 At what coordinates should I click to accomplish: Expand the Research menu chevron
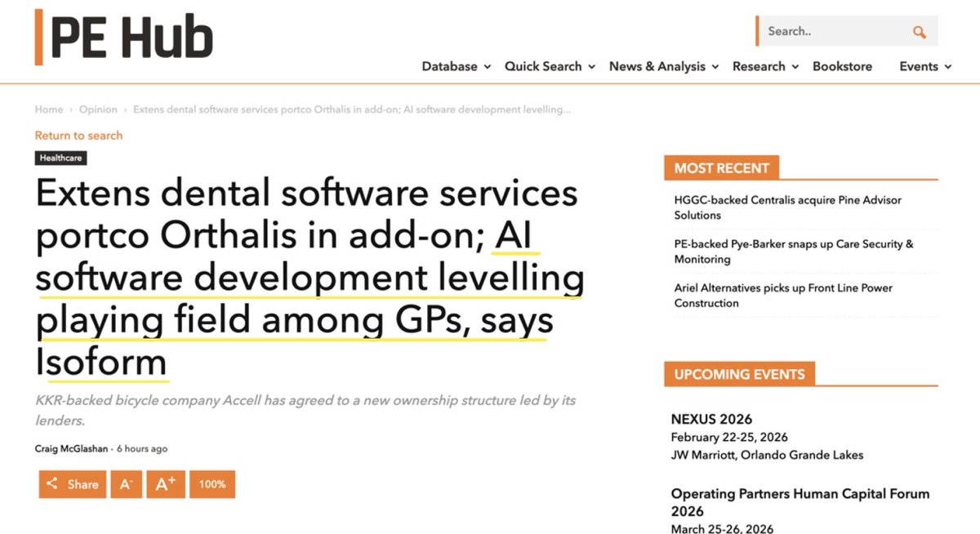click(x=795, y=67)
